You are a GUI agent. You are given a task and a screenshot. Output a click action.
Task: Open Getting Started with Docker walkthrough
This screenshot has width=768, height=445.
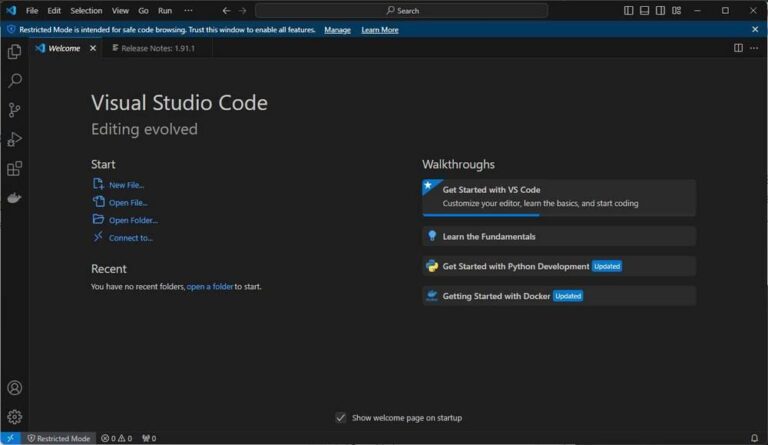click(559, 296)
